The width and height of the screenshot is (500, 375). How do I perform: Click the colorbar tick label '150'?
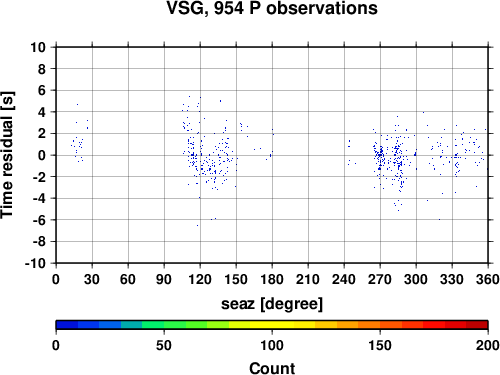(x=380, y=345)
